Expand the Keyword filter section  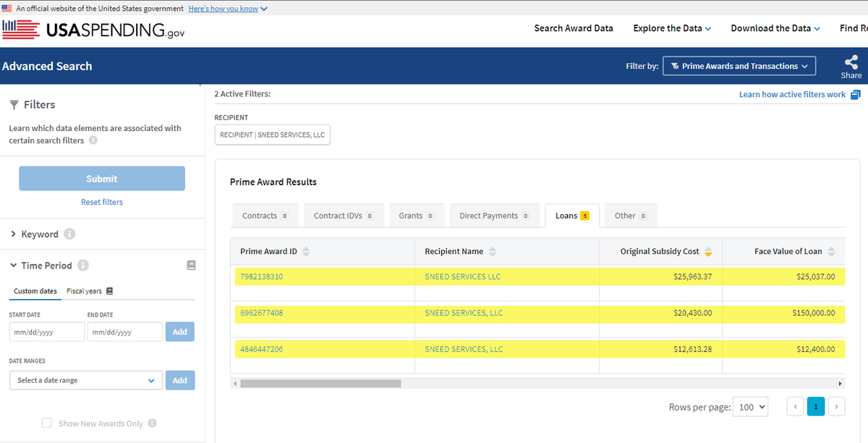(35, 234)
